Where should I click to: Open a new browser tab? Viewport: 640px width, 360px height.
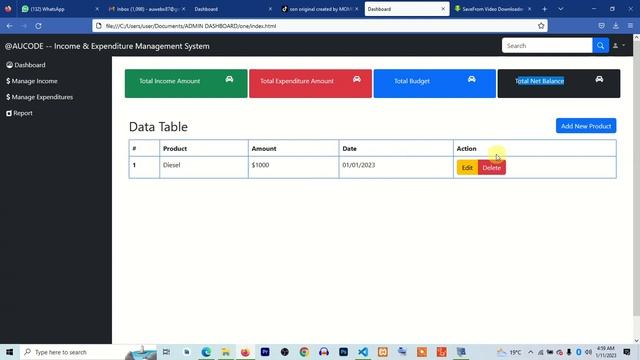(x=544, y=9)
